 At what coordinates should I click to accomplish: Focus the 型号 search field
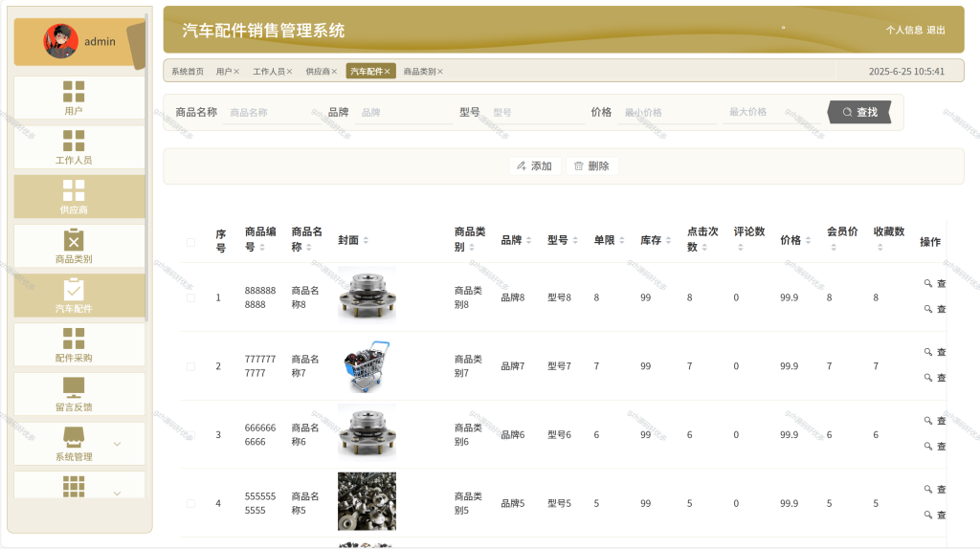pyautogui.click(x=536, y=113)
